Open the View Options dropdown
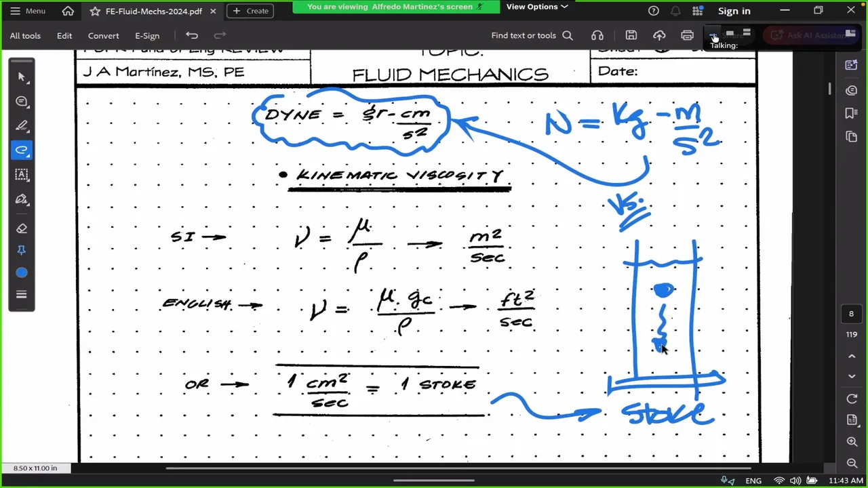 coord(536,7)
